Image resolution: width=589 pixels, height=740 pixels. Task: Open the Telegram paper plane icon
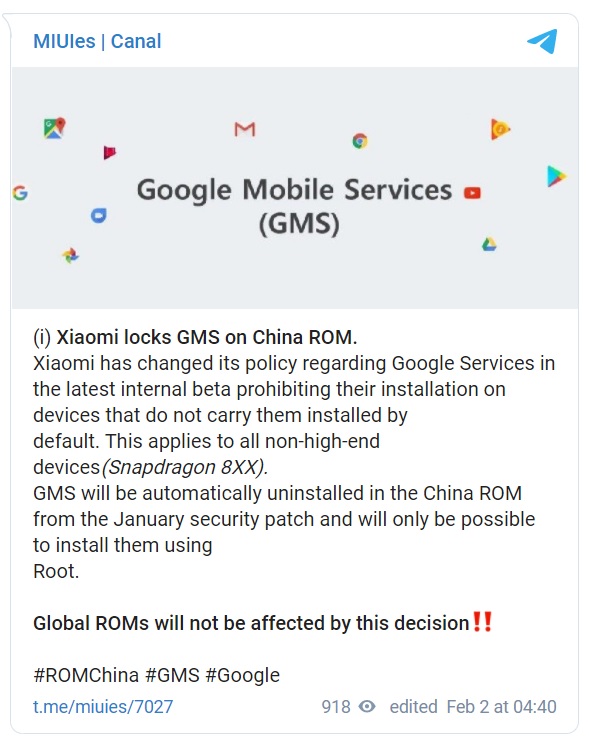pos(542,41)
